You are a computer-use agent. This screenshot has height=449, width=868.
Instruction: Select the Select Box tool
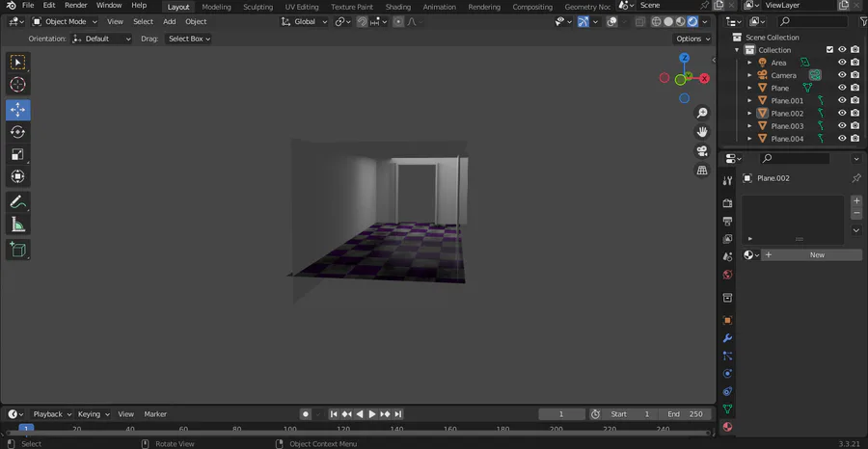click(x=17, y=63)
